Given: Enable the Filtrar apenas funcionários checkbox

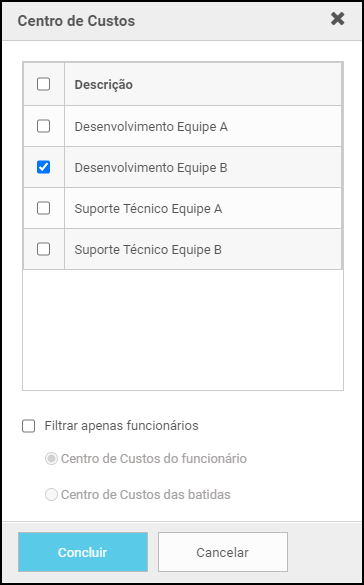Looking at the screenshot, I should pyautogui.click(x=29, y=426).
